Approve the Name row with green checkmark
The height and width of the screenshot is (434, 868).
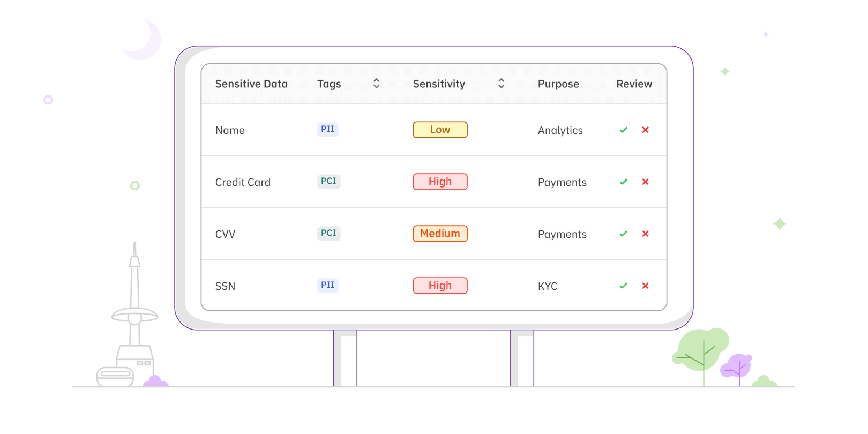pos(623,130)
